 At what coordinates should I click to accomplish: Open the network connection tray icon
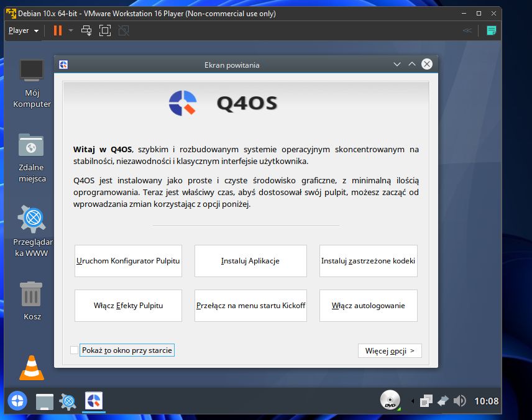(x=443, y=401)
